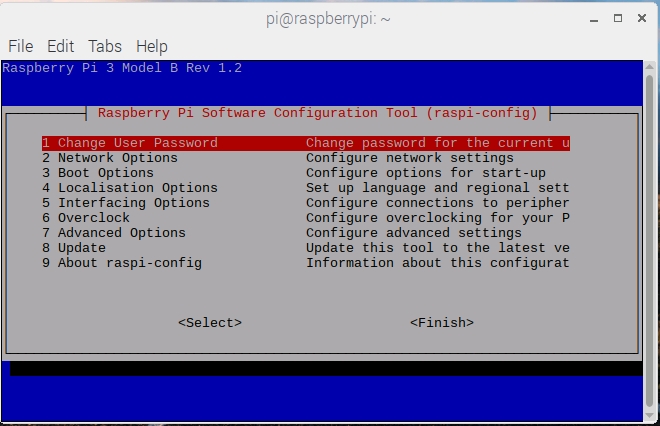Screen dimensions: 660x426
Task: Select 8 Update entry
Action: (x=306, y=248)
